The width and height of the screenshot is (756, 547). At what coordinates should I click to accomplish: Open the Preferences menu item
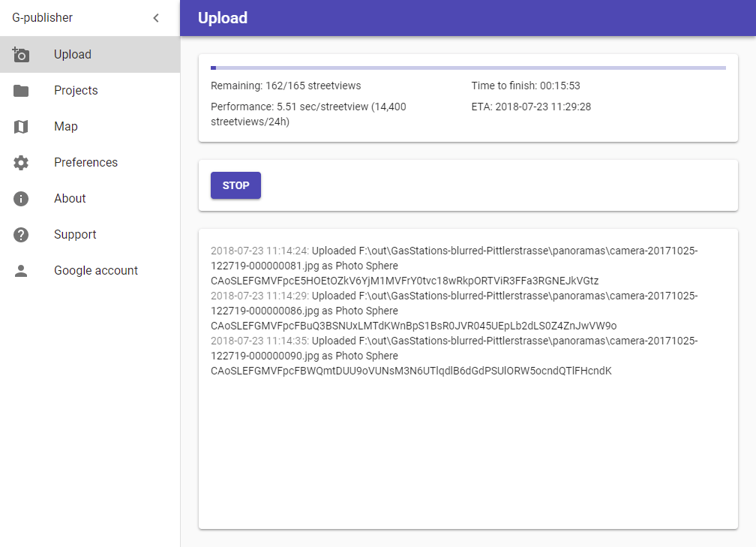(90, 163)
